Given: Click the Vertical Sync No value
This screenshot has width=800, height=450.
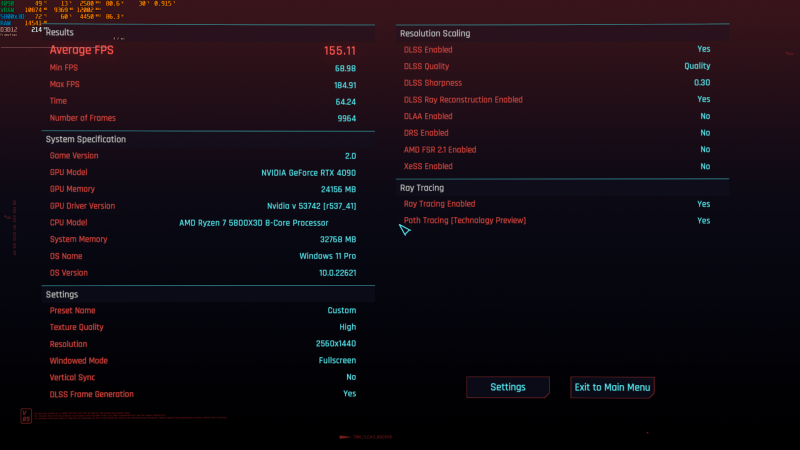Looking at the screenshot, I should point(351,377).
